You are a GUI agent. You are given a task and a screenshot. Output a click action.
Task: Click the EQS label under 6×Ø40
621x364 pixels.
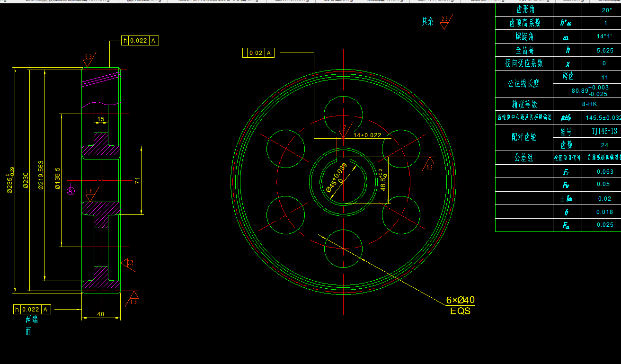460,311
